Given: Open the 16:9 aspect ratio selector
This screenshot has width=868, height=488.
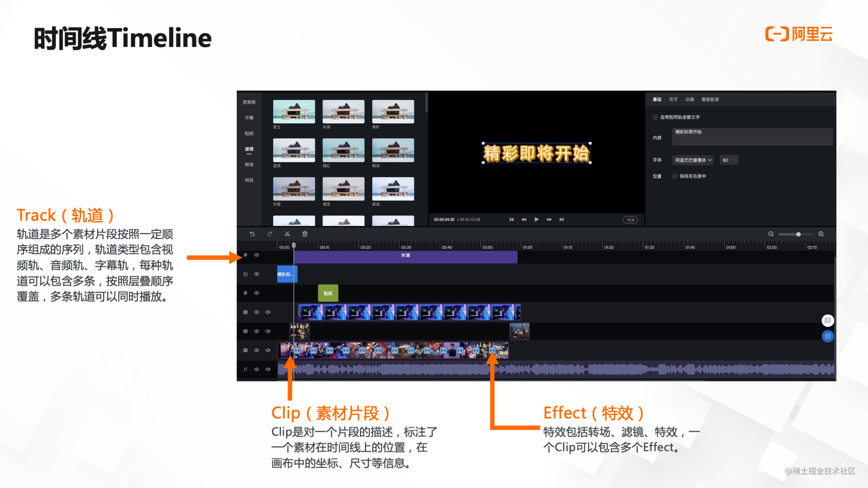Looking at the screenshot, I should tap(630, 219).
